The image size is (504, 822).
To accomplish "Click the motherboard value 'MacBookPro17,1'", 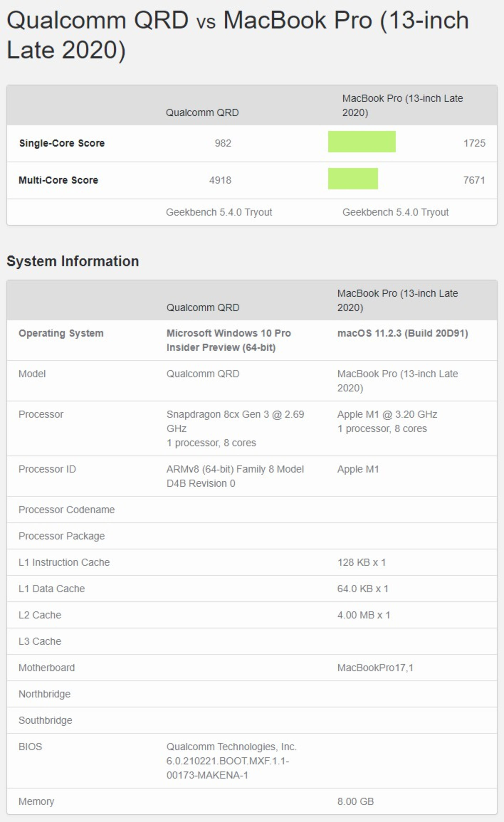I will point(375,668).
